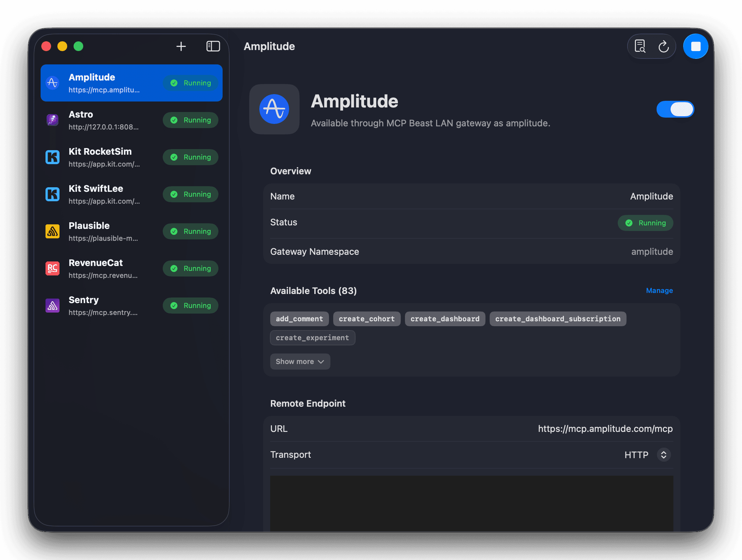Click the Status label in Overview

point(284,222)
